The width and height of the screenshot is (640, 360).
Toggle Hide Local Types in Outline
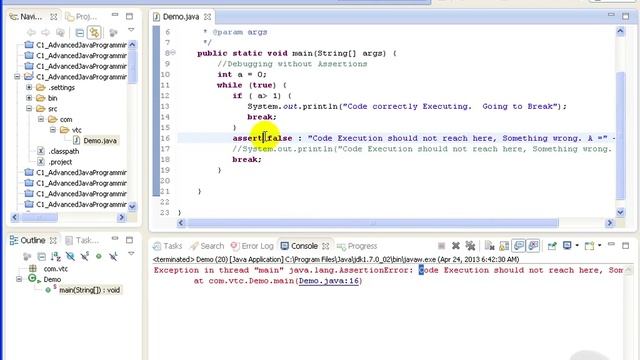(x=113, y=256)
